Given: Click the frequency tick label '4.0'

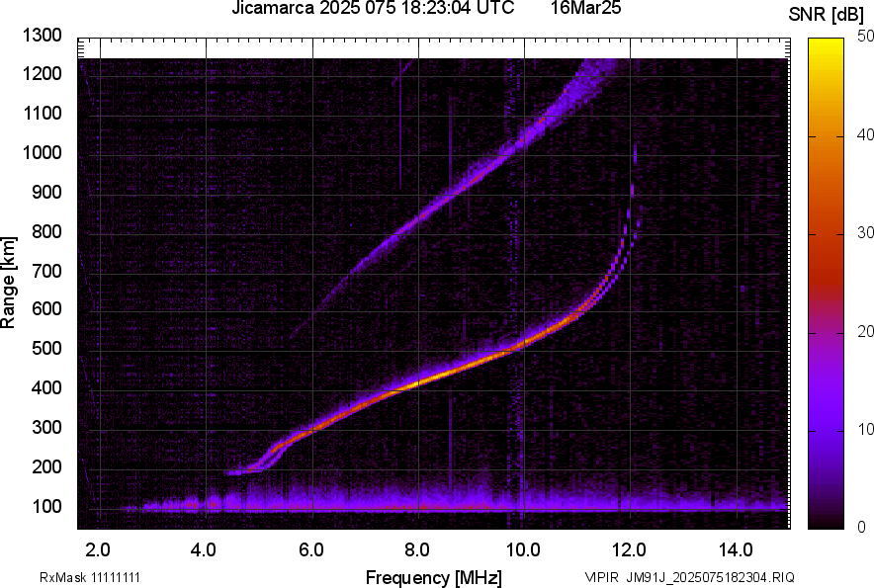Looking at the screenshot, I should pos(204,550).
